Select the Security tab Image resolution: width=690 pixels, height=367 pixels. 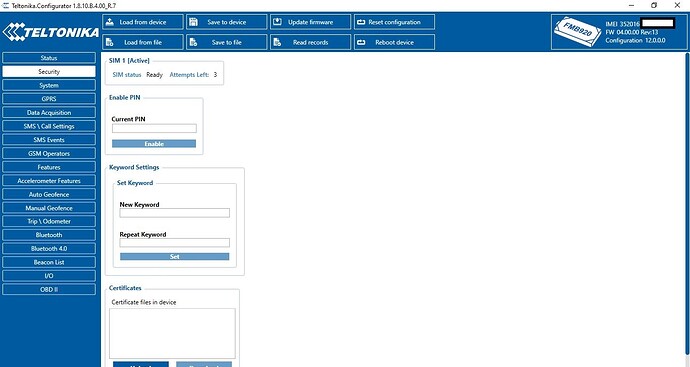pos(49,72)
